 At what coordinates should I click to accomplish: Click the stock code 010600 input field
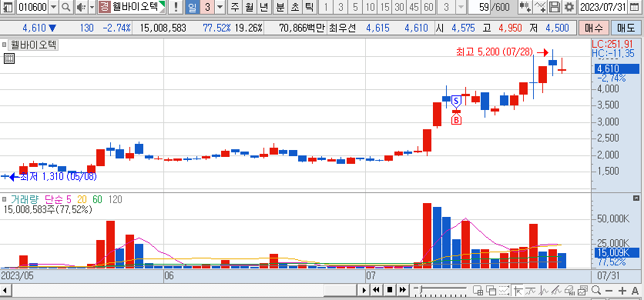click(x=32, y=7)
